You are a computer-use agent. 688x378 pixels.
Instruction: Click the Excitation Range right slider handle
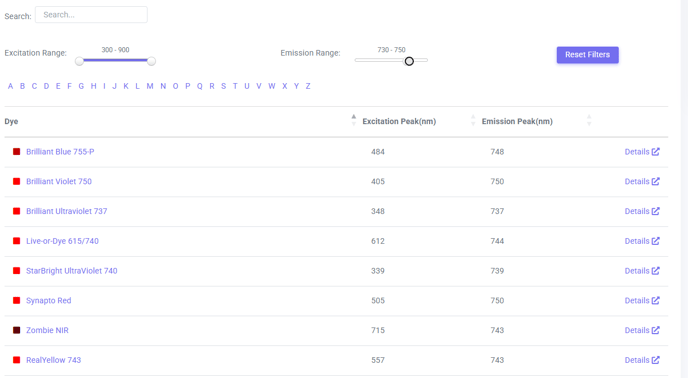151,61
